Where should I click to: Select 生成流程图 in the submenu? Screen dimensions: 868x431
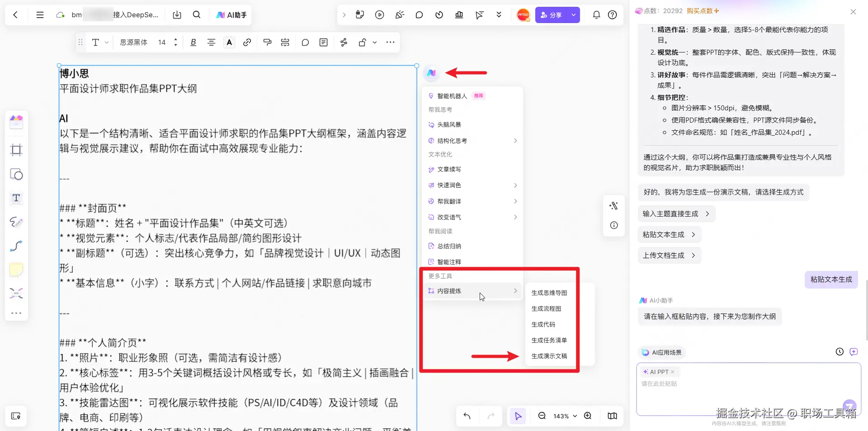(x=546, y=309)
